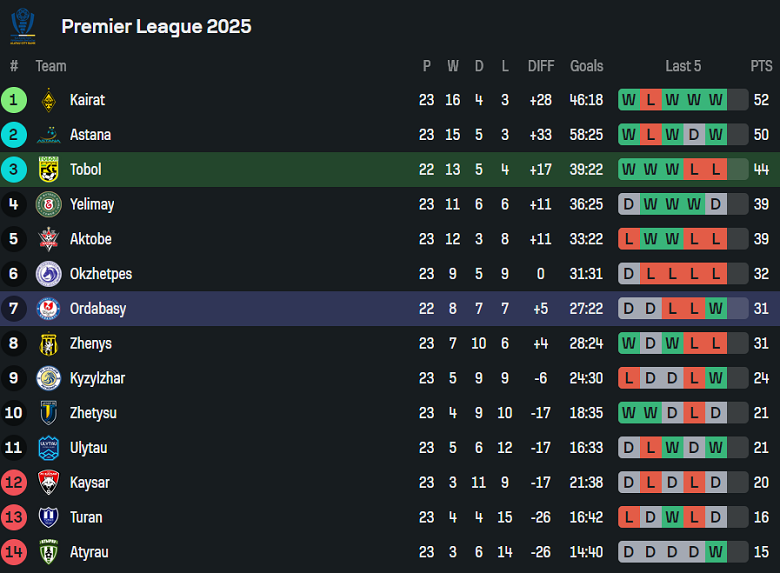Screen dimensions: 780x573
Task: Select the Aktobe club logo
Action: [48, 239]
